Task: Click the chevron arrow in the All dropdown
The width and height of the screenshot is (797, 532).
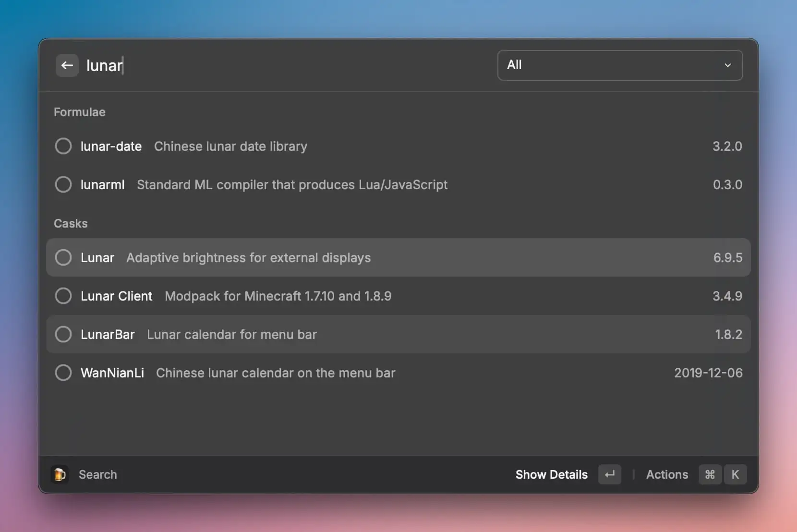Action: (728, 65)
